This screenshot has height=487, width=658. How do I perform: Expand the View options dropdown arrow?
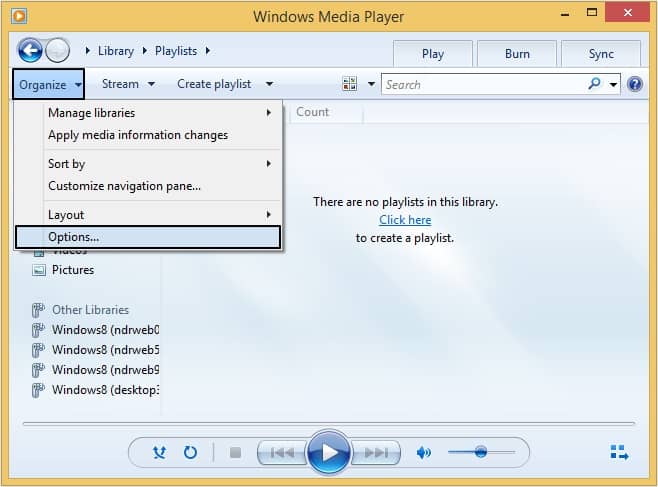point(371,84)
